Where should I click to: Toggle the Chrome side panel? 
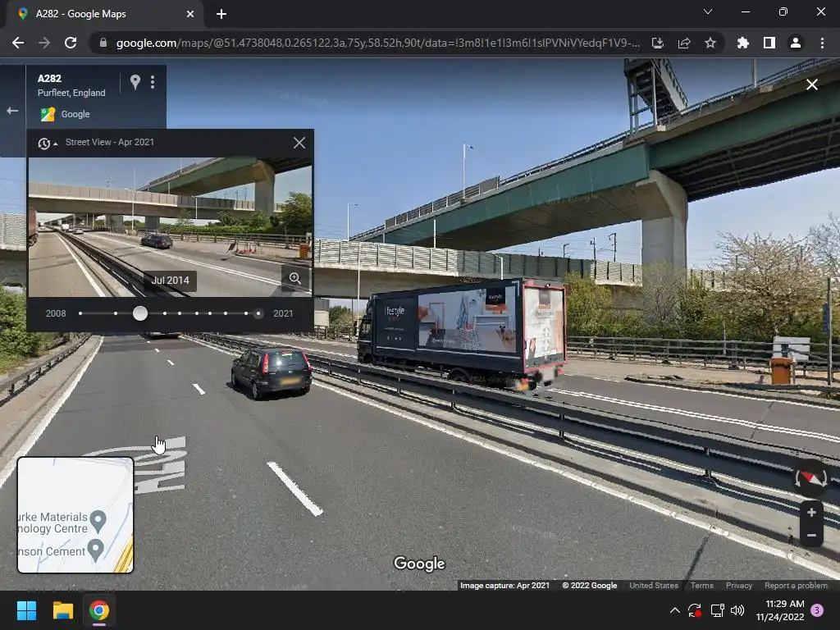point(769,43)
